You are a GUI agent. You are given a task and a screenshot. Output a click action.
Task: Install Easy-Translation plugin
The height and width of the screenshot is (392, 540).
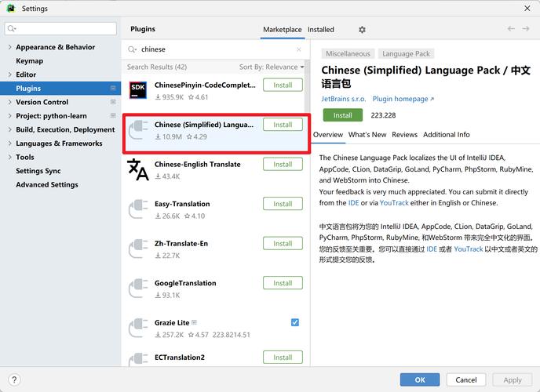coord(283,204)
